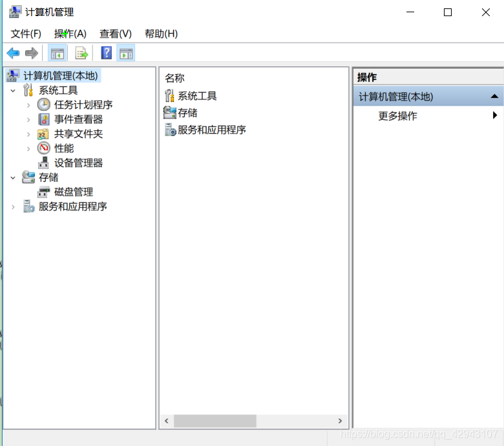Click the center pane horizontal scrollbar thumb
Image resolution: width=504 pixels, height=446 pixels.
(x=215, y=421)
